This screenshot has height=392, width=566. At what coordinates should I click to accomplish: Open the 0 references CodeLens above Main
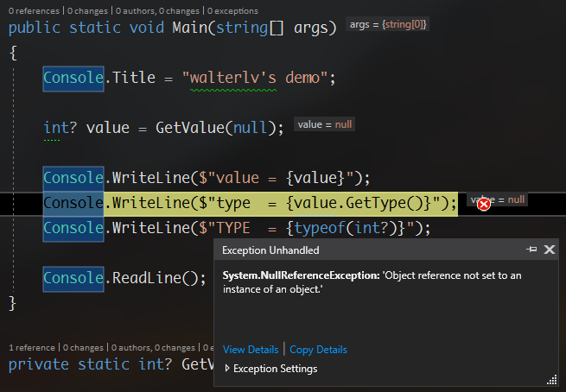click(x=34, y=11)
